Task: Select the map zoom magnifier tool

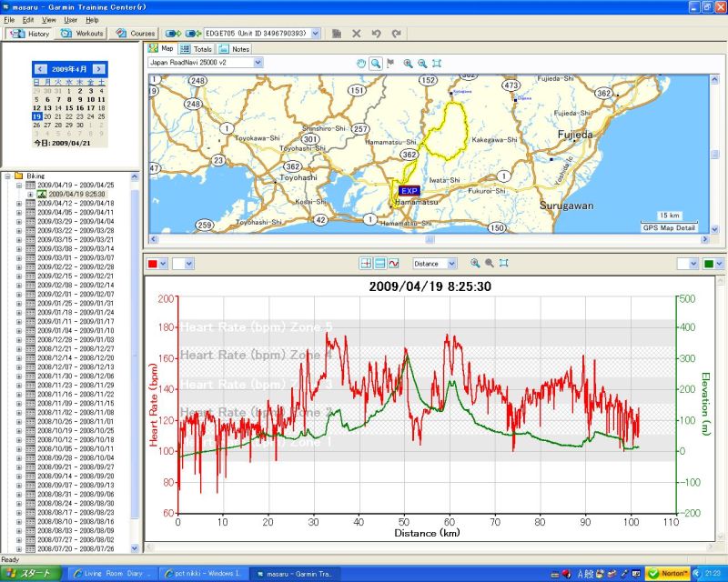Action: [x=376, y=63]
